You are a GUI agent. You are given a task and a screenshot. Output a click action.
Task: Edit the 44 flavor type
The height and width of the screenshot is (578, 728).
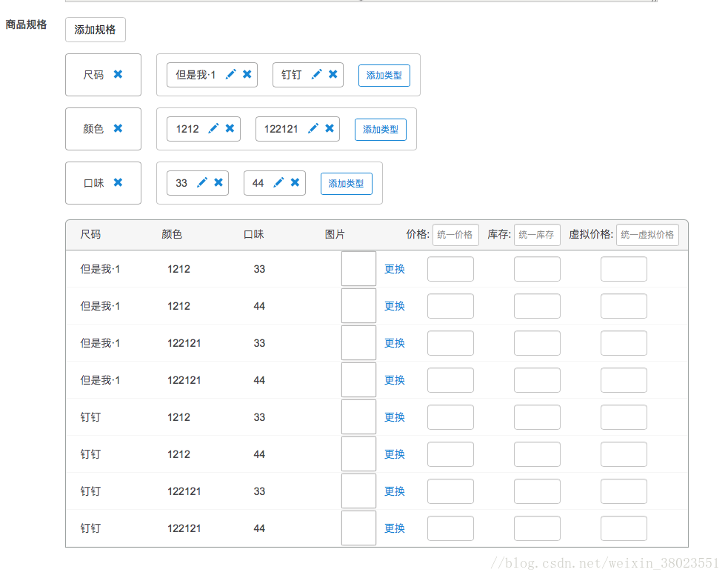[278, 182]
